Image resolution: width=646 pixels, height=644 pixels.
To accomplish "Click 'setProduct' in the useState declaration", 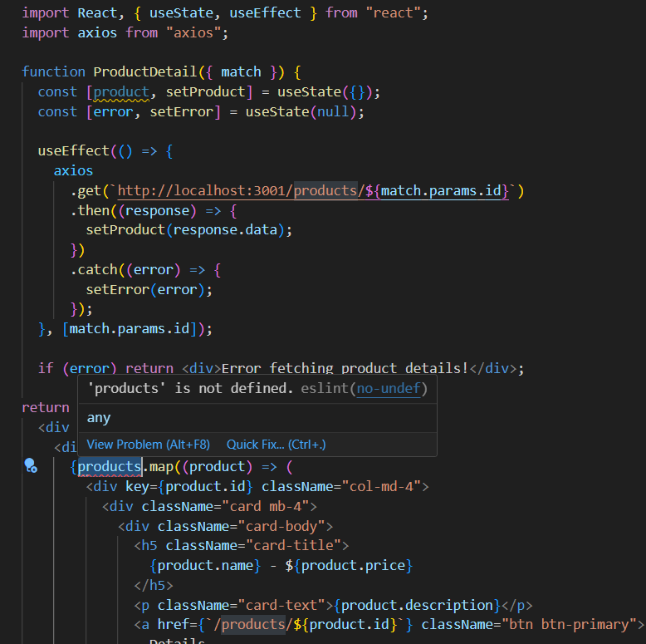I will pos(205,92).
